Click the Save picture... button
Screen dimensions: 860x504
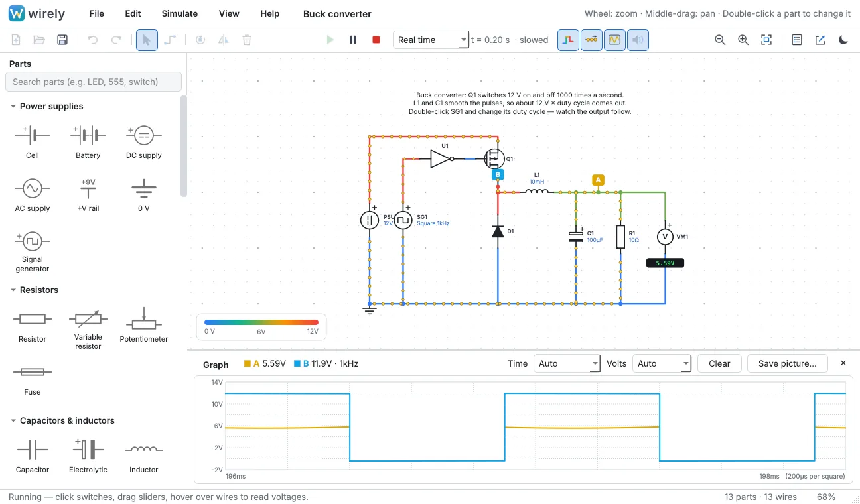click(788, 363)
